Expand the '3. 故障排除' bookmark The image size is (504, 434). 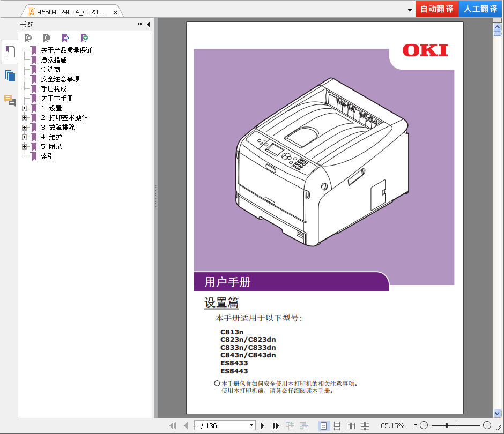click(x=24, y=128)
